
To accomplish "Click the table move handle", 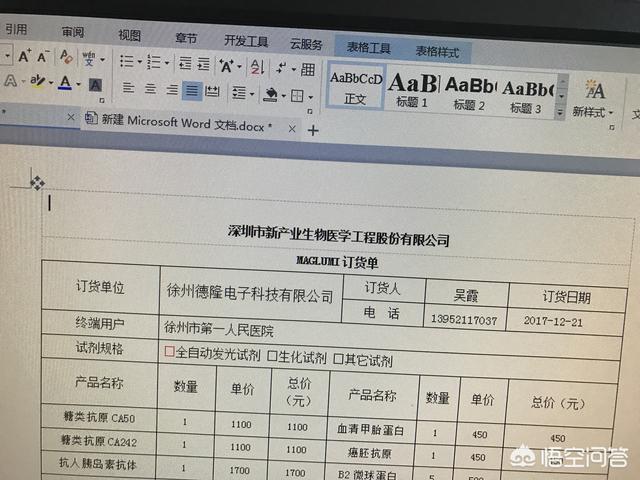I will click(x=37, y=182).
